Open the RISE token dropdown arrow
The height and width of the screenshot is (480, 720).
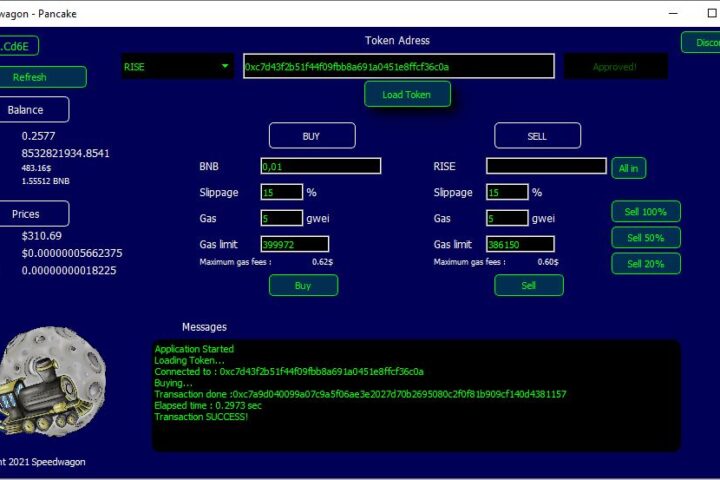pos(225,67)
